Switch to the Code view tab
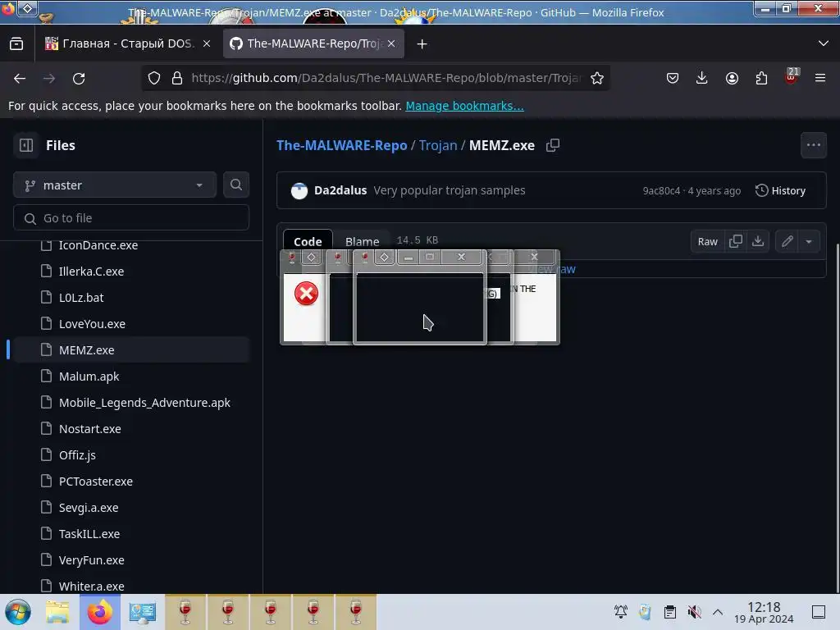This screenshot has width=840, height=630. (308, 241)
